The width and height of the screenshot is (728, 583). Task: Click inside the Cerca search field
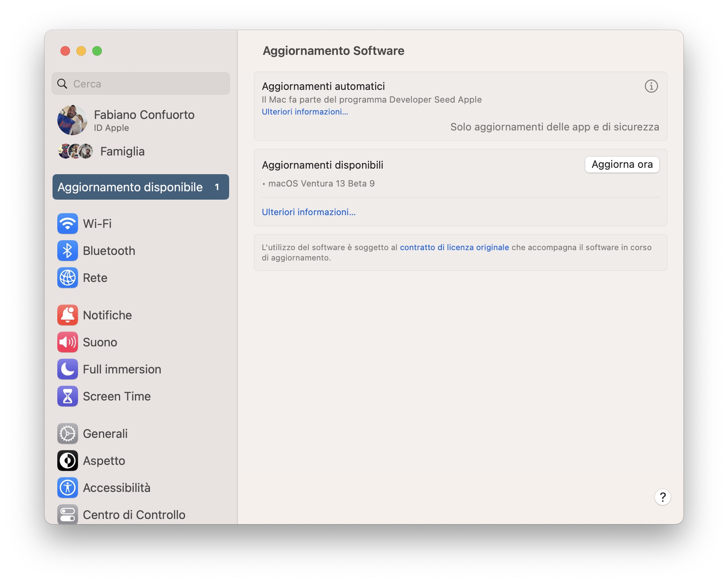(x=141, y=84)
